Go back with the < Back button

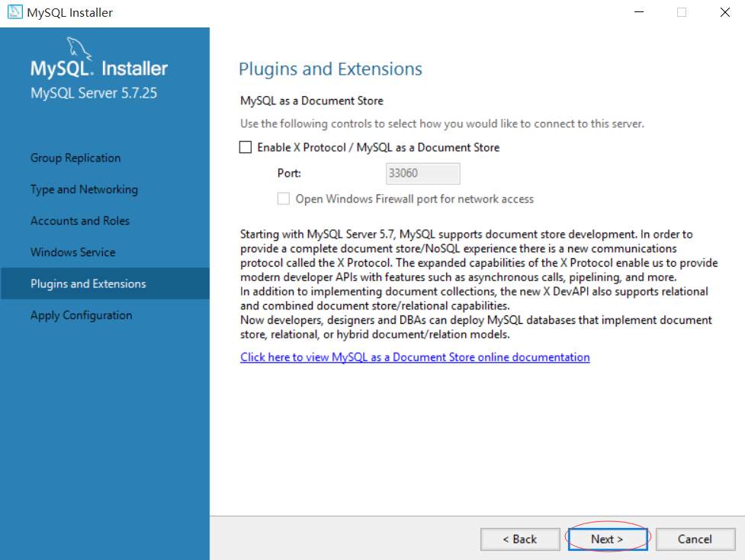tap(520, 539)
